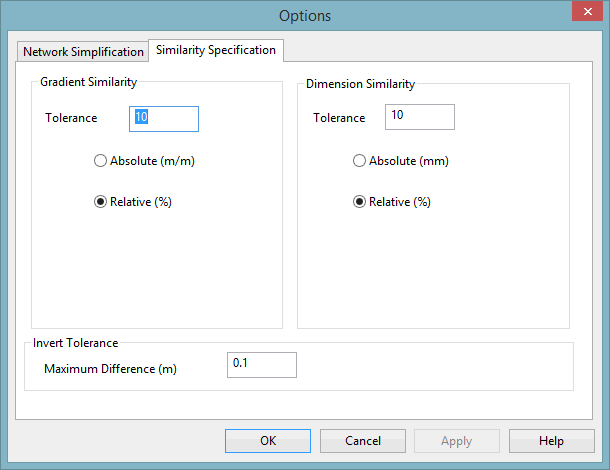
Task: Close the Options dialog with the X
Action: click(587, 11)
